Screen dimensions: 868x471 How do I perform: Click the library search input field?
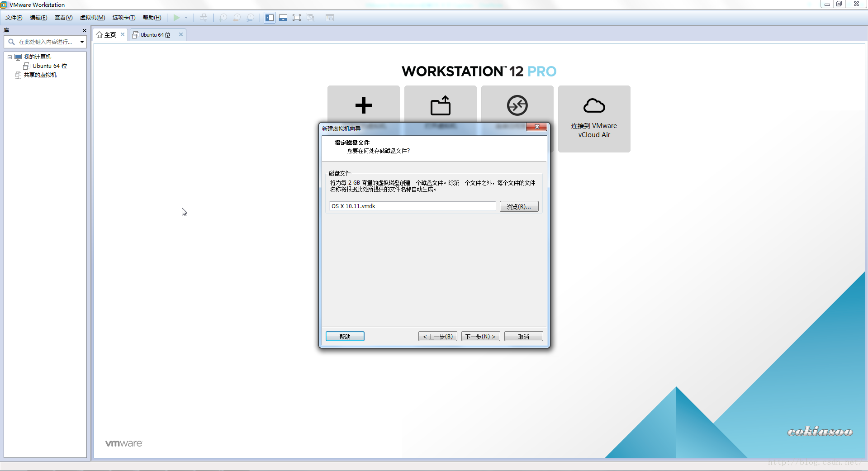click(x=45, y=42)
